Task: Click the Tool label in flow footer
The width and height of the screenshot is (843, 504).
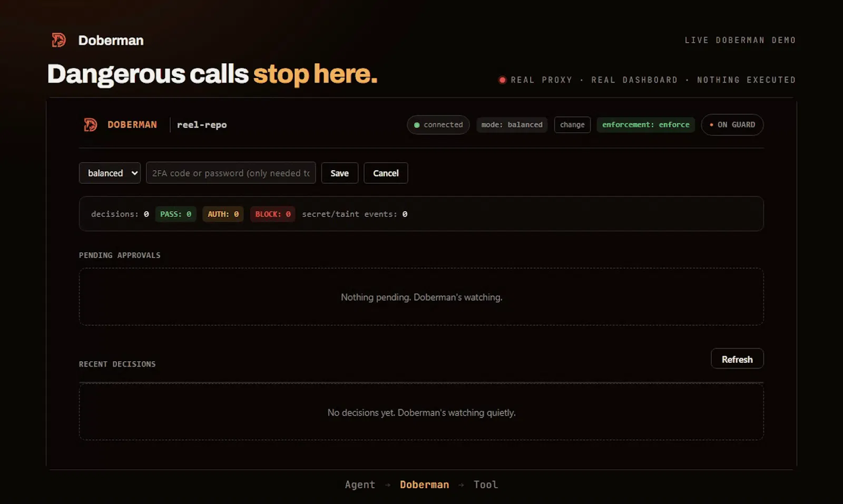Action: (x=486, y=485)
